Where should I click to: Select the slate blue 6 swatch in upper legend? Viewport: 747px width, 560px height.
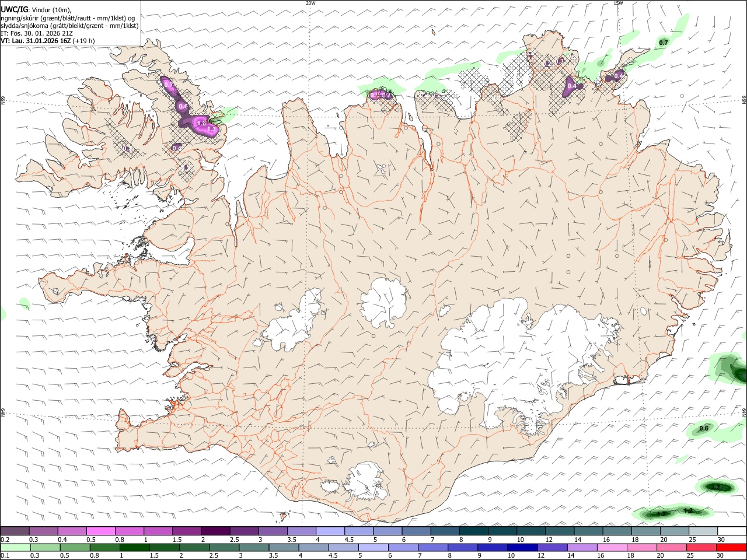pos(416,531)
